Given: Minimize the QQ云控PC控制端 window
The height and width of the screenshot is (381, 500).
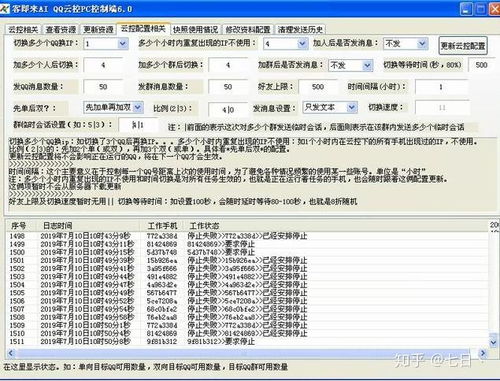Looking at the screenshot, I should point(466,9).
